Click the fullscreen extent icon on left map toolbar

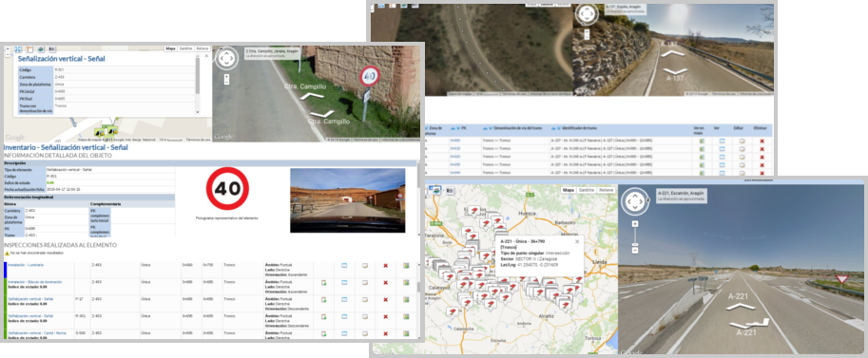[x=18, y=49]
